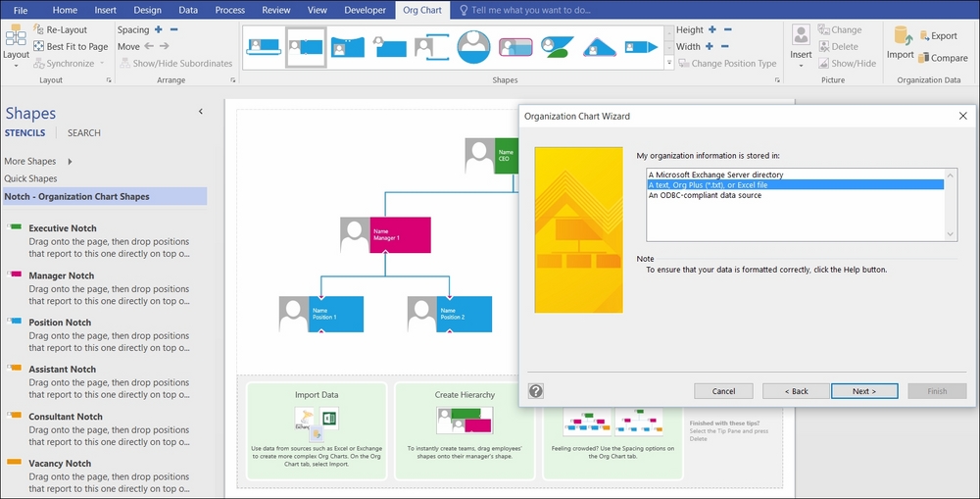This screenshot has width=980, height=499.
Task: Select Quick Shapes stencil
Action: coord(30,178)
